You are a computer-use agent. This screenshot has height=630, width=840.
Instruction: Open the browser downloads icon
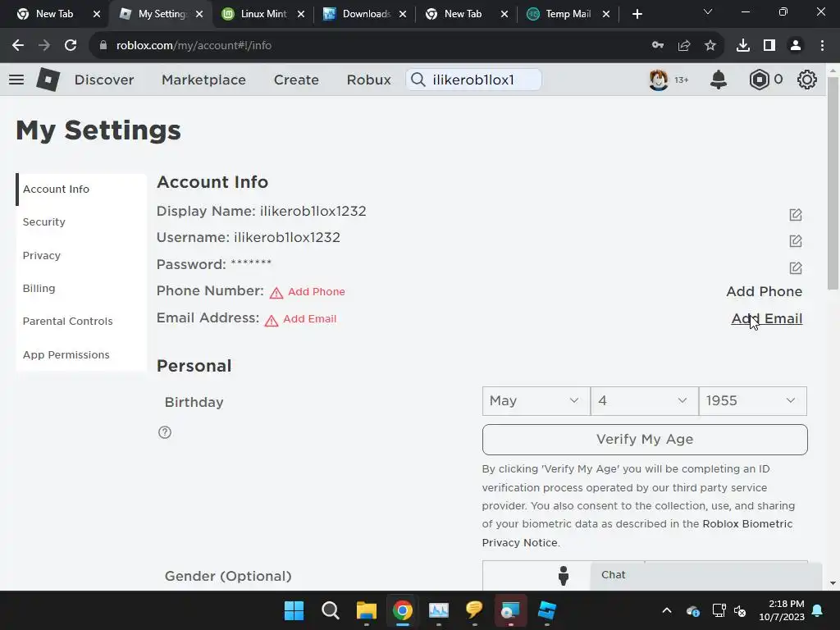[743, 46]
